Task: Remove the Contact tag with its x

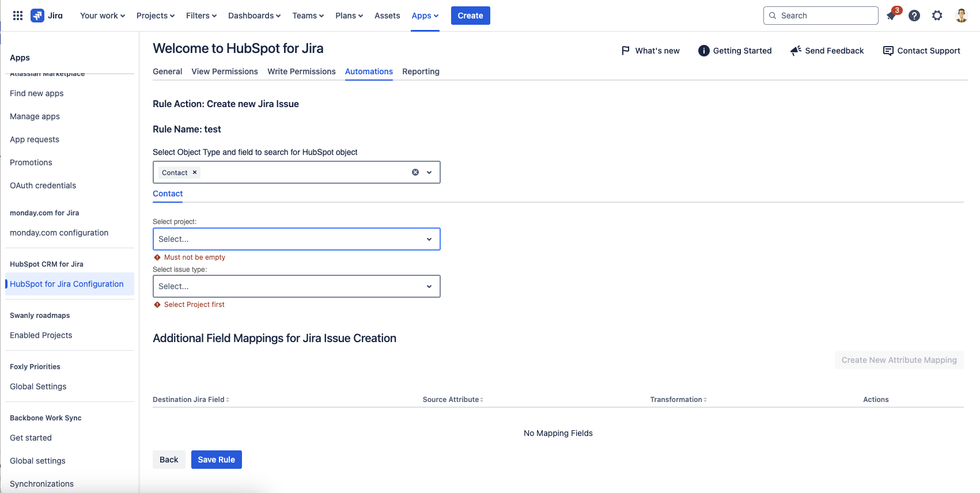Action: pos(195,172)
